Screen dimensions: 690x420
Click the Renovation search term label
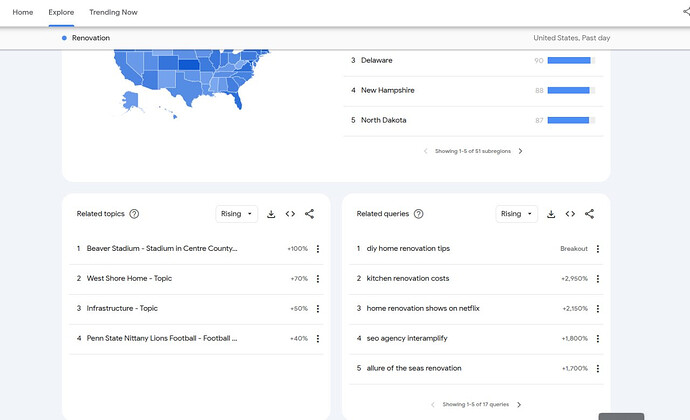click(x=91, y=38)
